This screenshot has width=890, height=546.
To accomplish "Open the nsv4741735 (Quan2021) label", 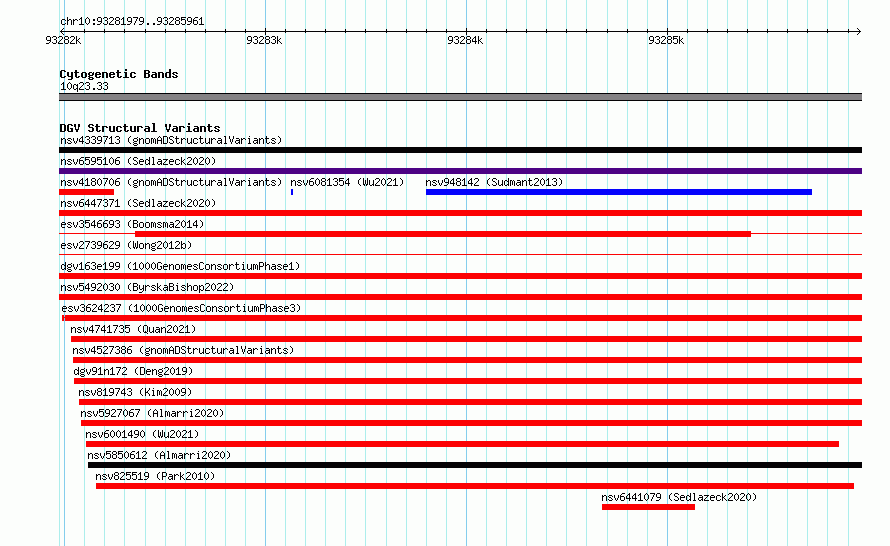I will pos(133,329).
